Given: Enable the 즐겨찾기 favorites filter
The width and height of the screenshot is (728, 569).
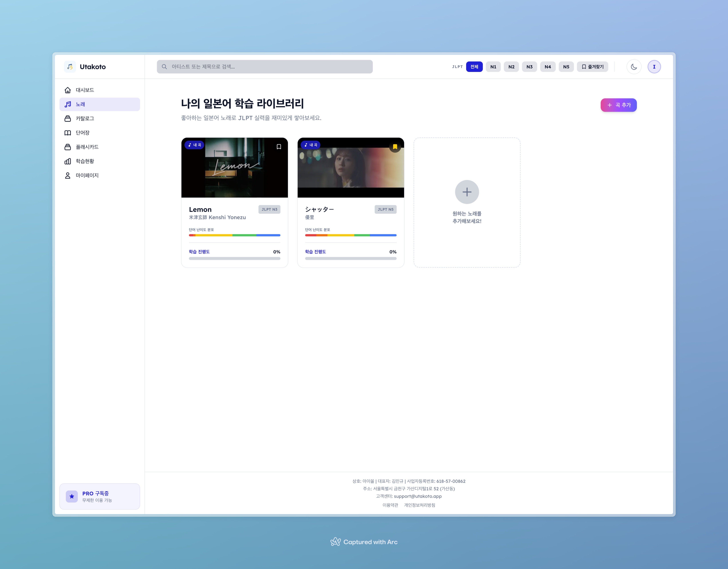Looking at the screenshot, I should pyautogui.click(x=592, y=67).
